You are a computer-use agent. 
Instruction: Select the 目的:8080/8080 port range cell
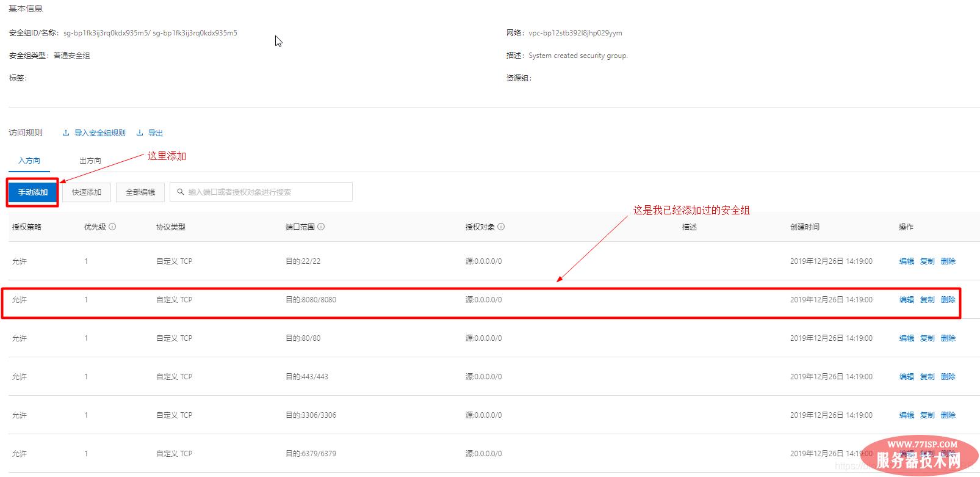coord(311,300)
